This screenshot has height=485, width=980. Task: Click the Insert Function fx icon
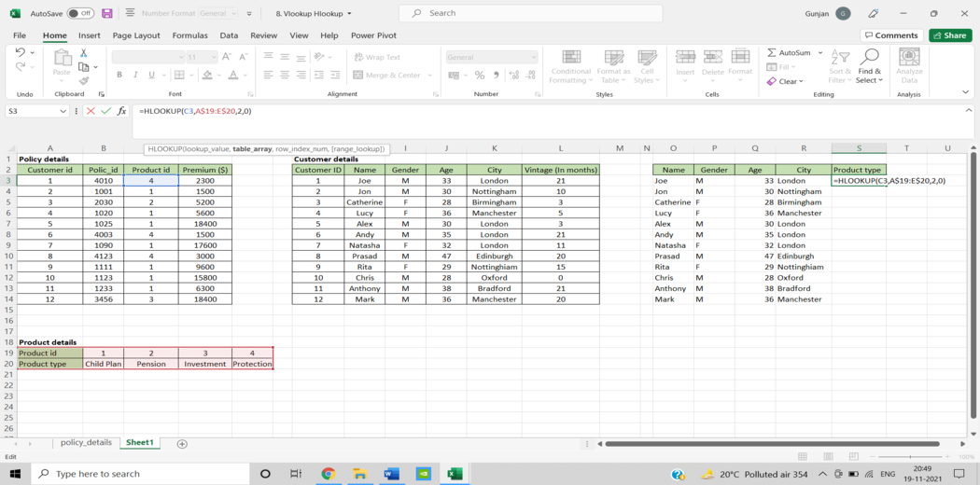122,111
